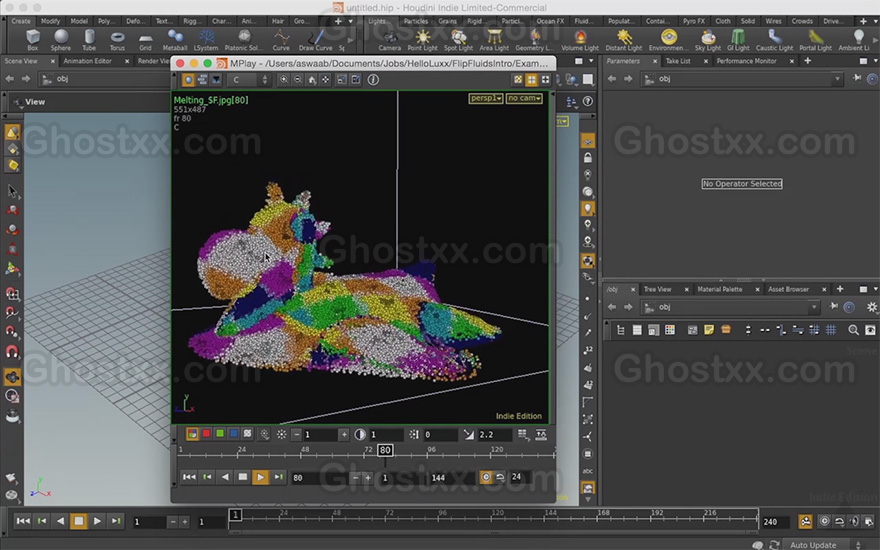Play forward in MPlay

pos(260,477)
